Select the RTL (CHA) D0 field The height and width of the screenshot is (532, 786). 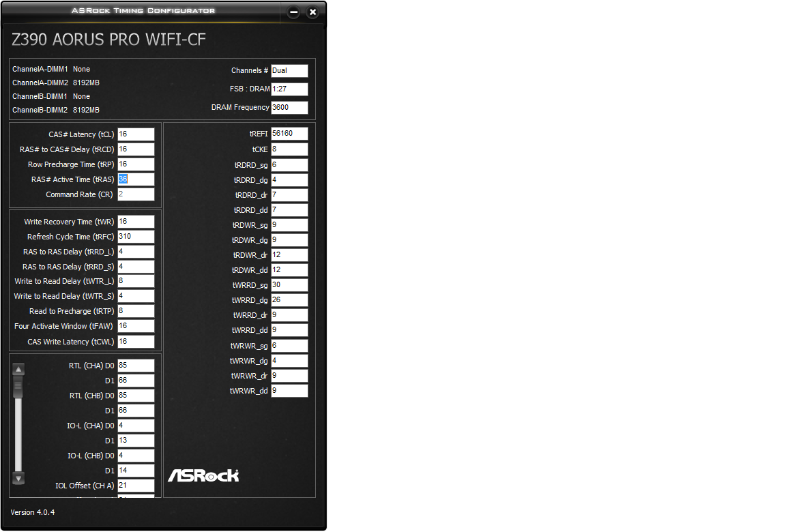coord(136,366)
